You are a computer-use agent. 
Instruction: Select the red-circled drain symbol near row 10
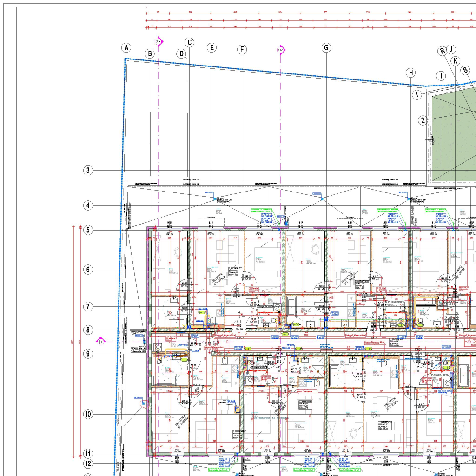click(143, 404)
